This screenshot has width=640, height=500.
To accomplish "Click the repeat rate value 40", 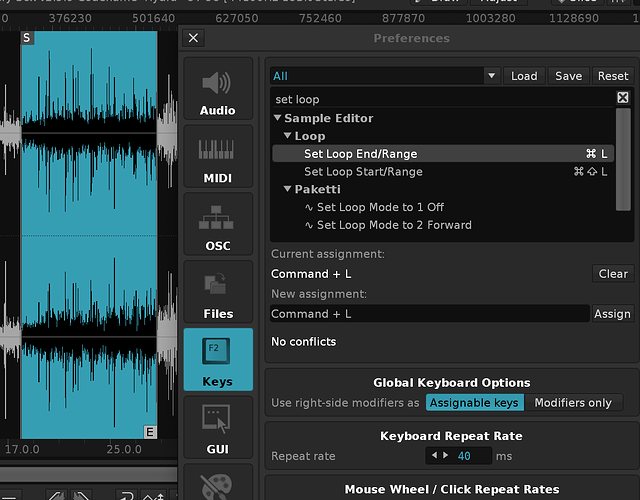I will [464, 456].
